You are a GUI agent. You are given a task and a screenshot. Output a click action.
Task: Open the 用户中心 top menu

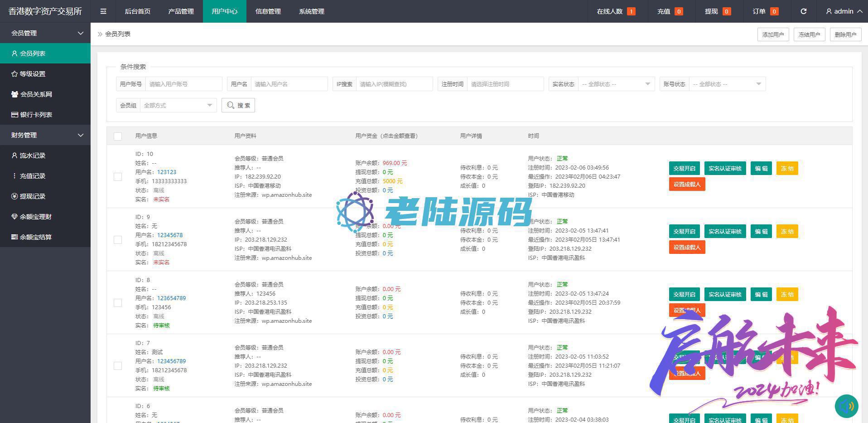tap(225, 11)
